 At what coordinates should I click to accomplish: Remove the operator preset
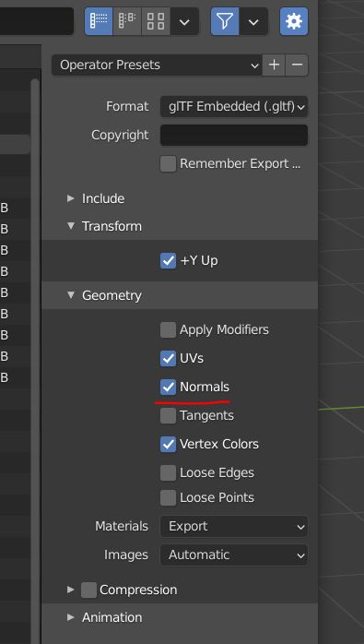click(x=297, y=65)
